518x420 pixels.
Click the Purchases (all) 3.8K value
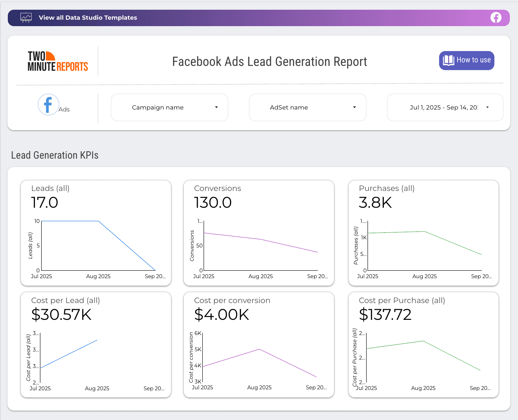click(375, 203)
